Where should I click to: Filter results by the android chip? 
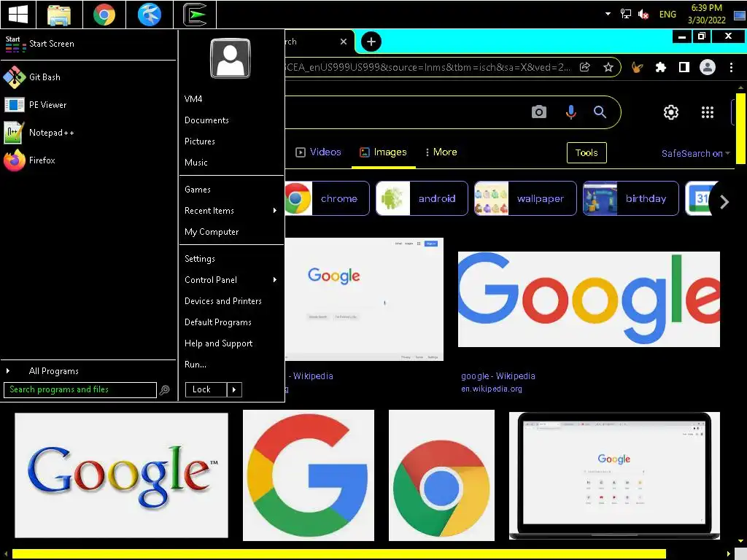(x=422, y=198)
